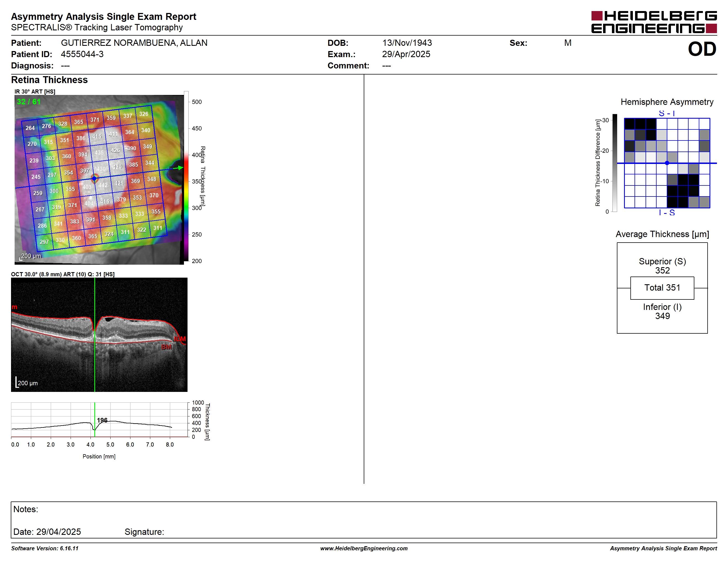
Task: Click the IR 30° ART [HS] label
Action: coord(35,91)
